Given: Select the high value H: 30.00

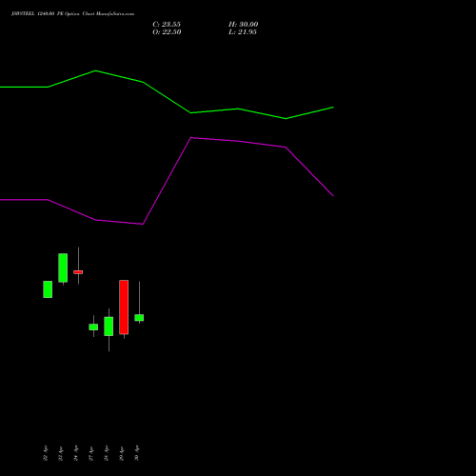Looking at the screenshot, I should coord(243,24).
